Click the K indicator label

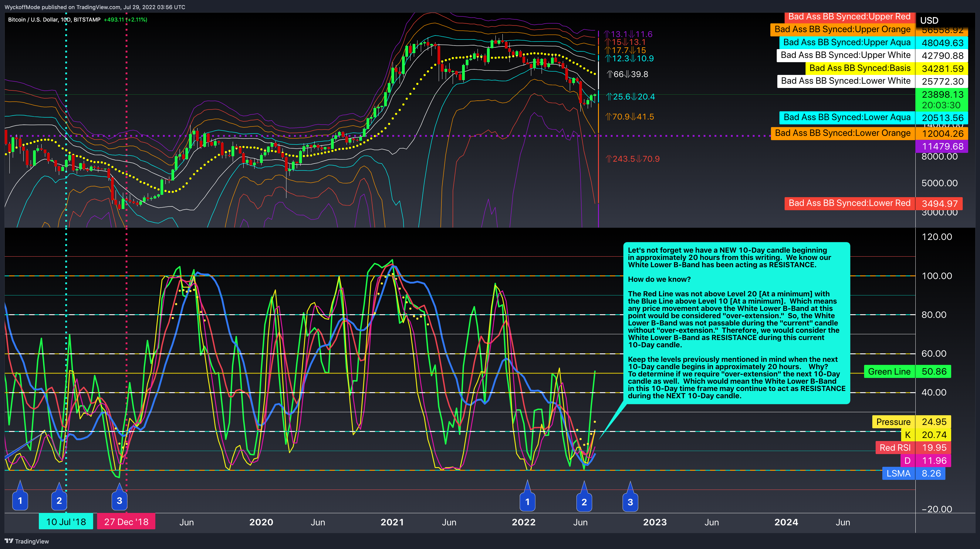point(908,435)
